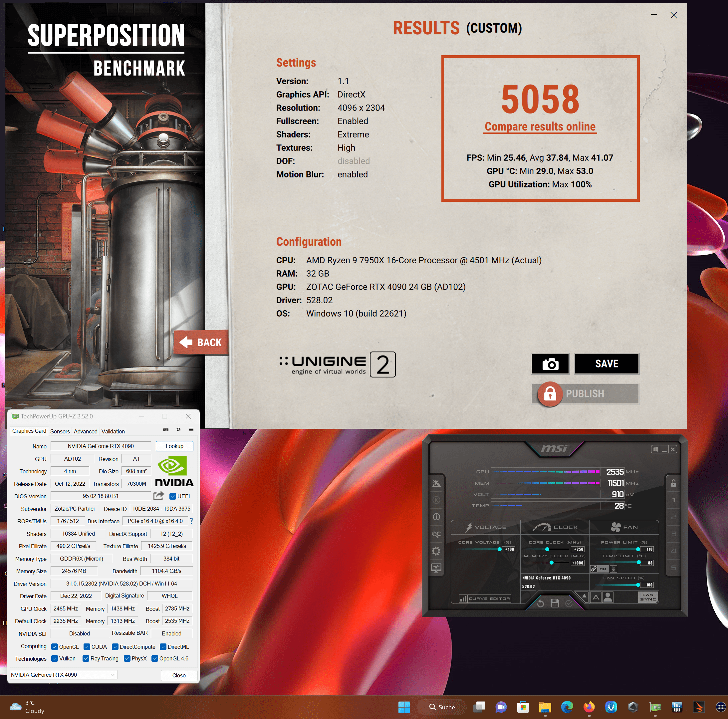Click the Afterburner Fan Sync button
This screenshot has width=728, height=719.
point(648,597)
